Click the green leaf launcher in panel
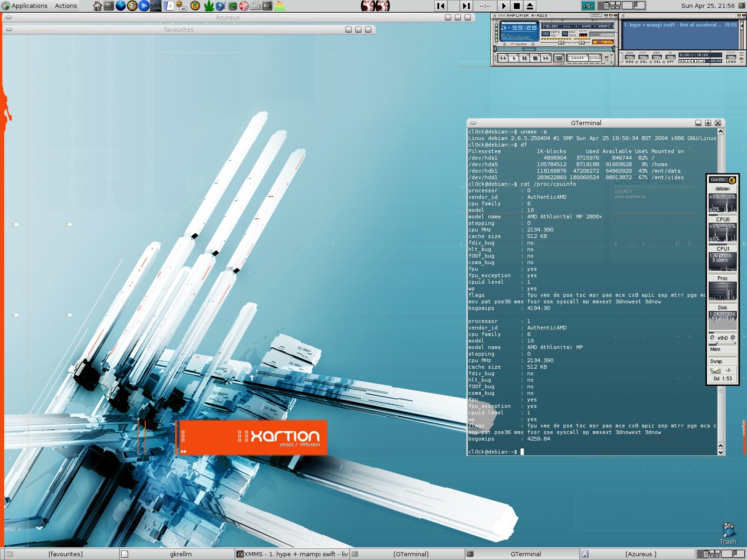This screenshot has width=747, height=560. pyautogui.click(x=209, y=6)
